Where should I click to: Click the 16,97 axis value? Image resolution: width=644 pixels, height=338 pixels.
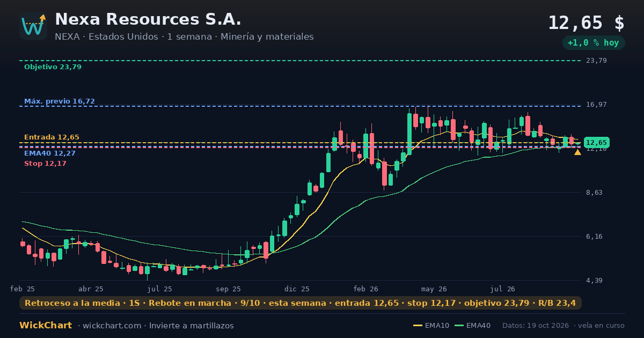596,105
